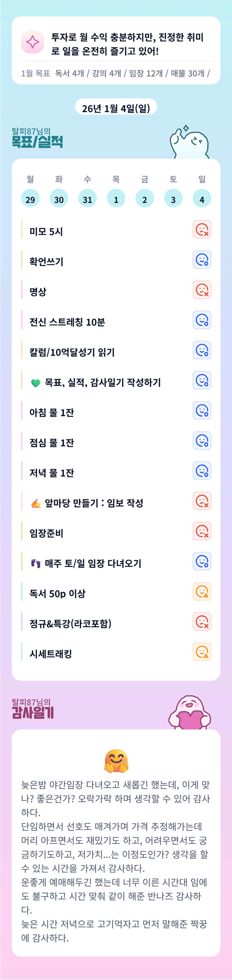The width and height of the screenshot is (232, 980).
Task: Click the partial face icon for 독서 50p 이상
Action: 202,592
